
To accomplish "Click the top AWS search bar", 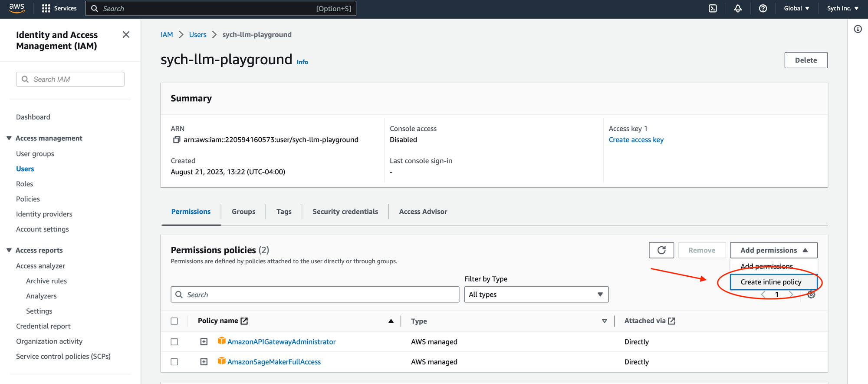I will click(220, 8).
